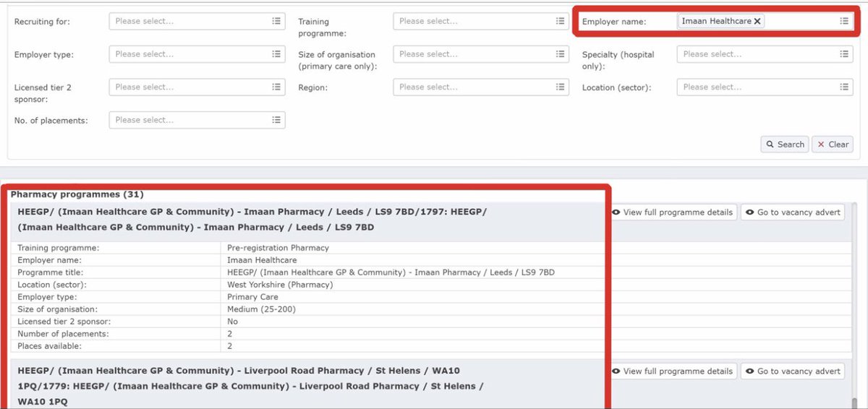The image size is (868, 409).
Task: Expand the Size of organisation dropdown
Action: (x=481, y=54)
